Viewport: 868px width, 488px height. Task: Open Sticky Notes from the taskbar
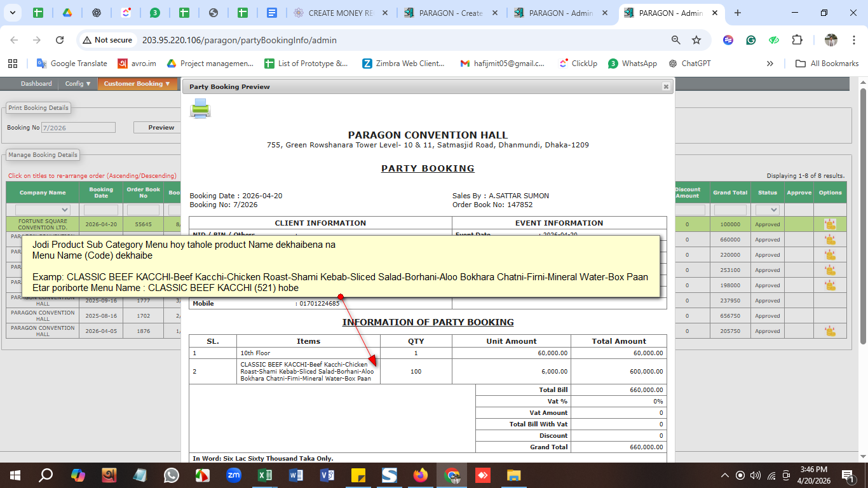pos(358,475)
